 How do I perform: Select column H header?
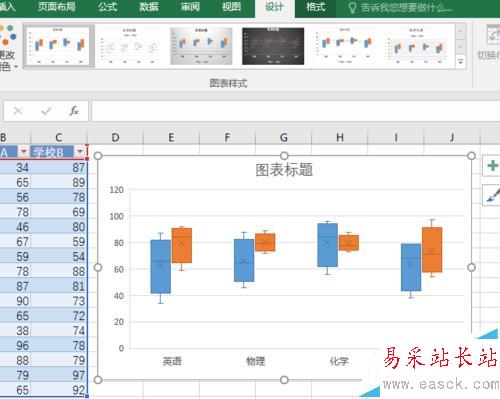(x=340, y=137)
